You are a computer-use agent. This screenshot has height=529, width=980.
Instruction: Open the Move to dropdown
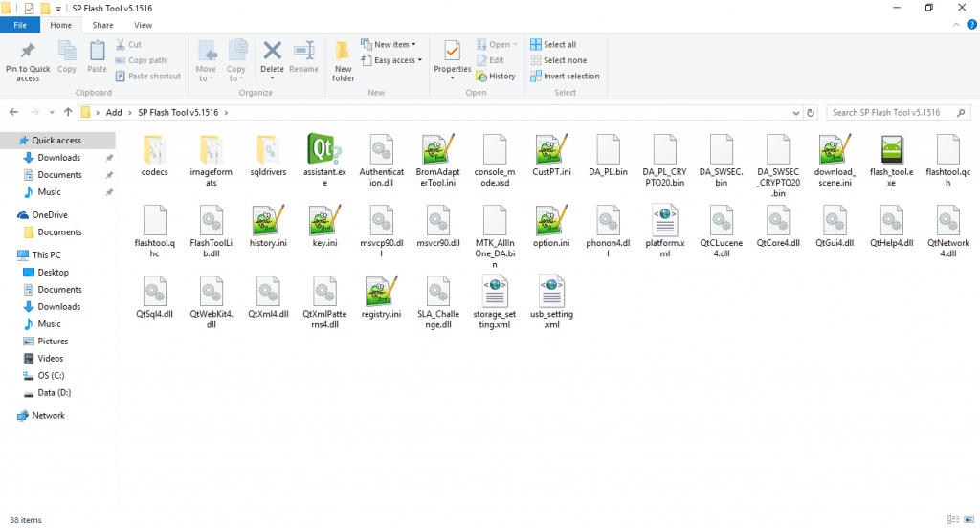click(x=206, y=61)
